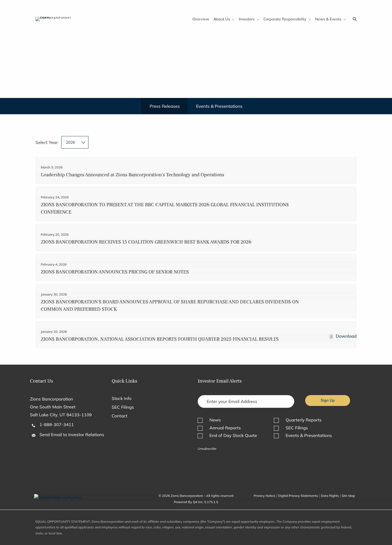Open the RBC Capital Markets conference release

165,208
